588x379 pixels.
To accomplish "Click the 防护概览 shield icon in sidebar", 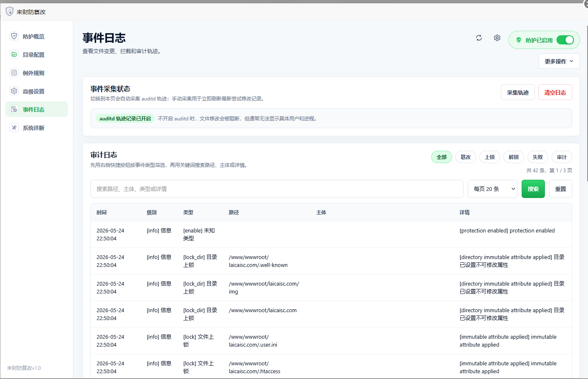I will [14, 36].
